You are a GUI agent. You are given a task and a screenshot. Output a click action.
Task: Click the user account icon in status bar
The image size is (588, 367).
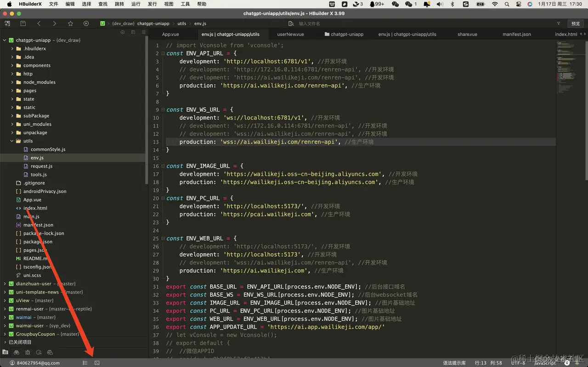(12, 363)
